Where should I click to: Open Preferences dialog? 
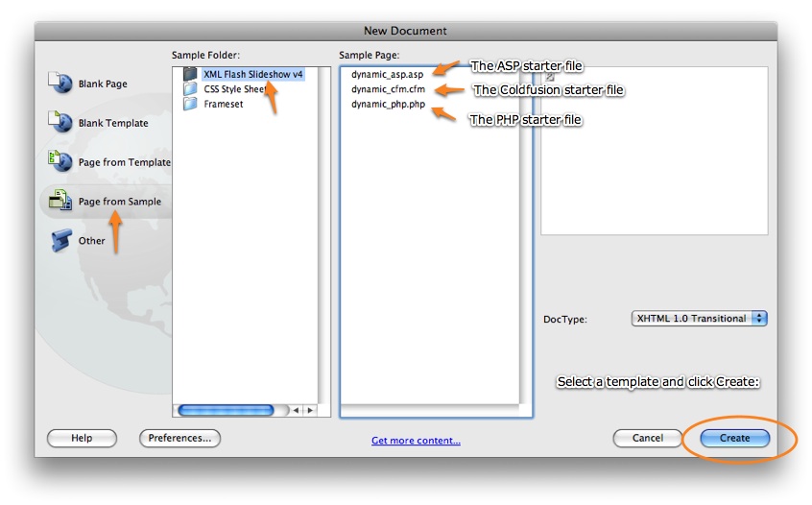pyautogui.click(x=179, y=438)
